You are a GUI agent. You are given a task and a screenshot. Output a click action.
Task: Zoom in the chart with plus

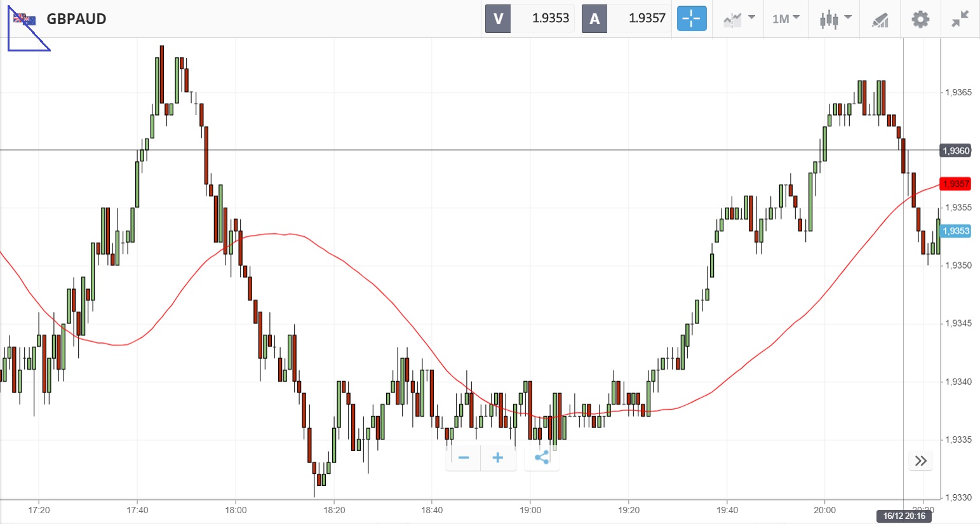pos(498,458)
